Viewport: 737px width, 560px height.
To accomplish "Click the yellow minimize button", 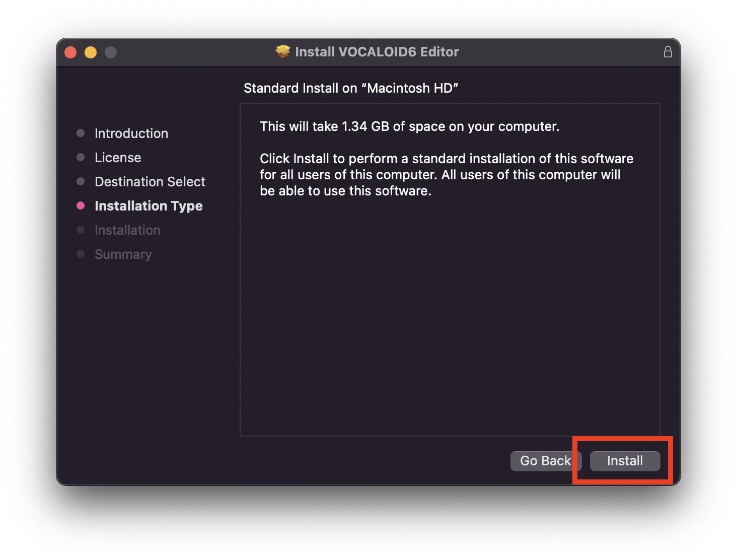I will tap(90, 52).
